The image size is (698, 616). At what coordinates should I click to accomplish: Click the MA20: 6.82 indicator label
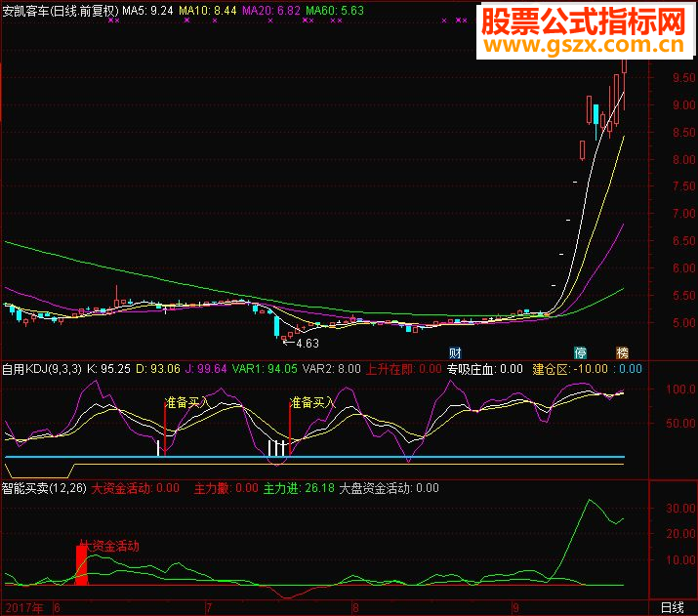[x=271, y=11]
